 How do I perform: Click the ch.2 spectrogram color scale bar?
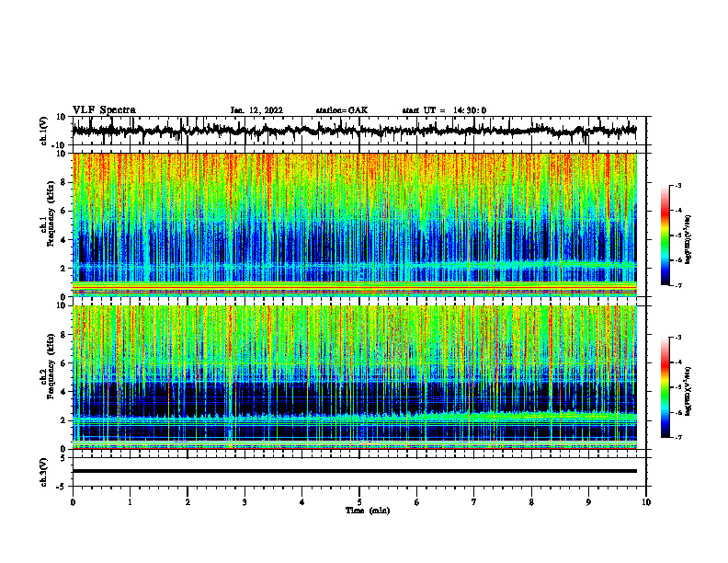(665, 387)
